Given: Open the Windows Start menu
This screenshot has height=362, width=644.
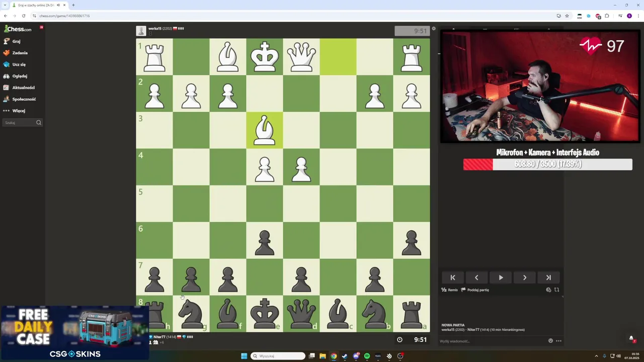Looking at the screenshot, I should click(x=244, y=356).
